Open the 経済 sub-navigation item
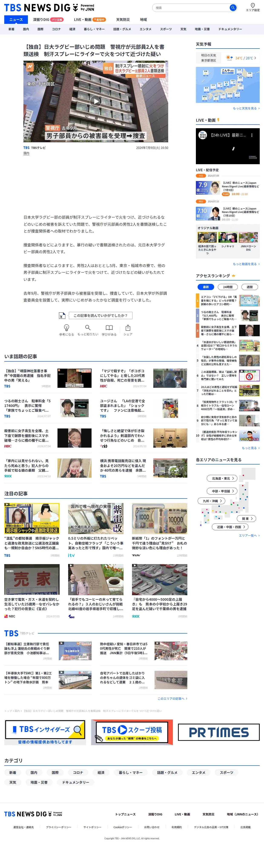Screen dimensions: 264x868 (x=72, y=29)
